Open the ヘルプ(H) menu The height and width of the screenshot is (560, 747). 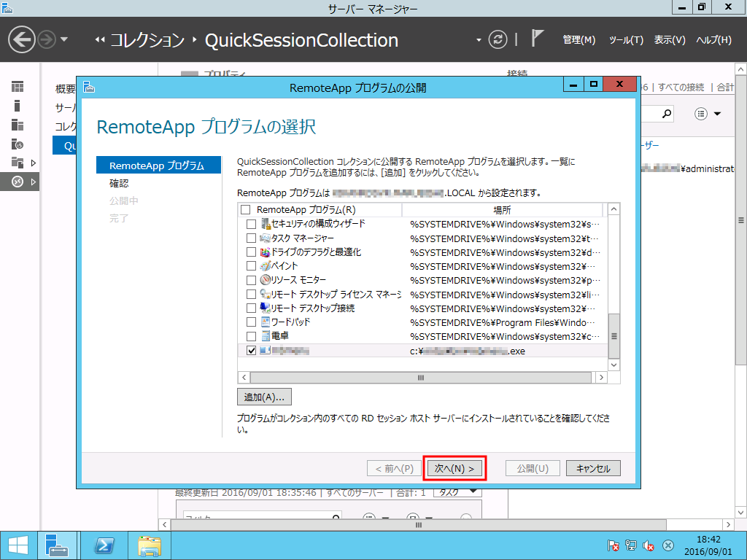[x=713, y=40]
